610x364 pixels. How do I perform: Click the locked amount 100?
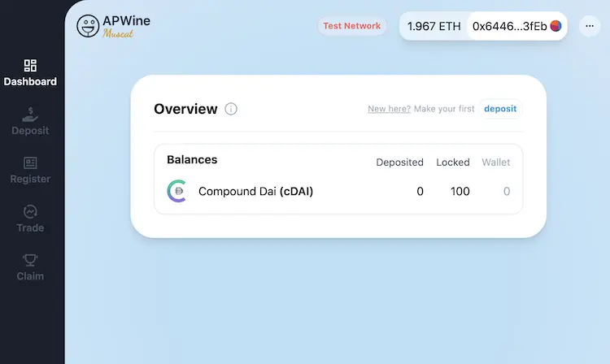click(460, 191)
